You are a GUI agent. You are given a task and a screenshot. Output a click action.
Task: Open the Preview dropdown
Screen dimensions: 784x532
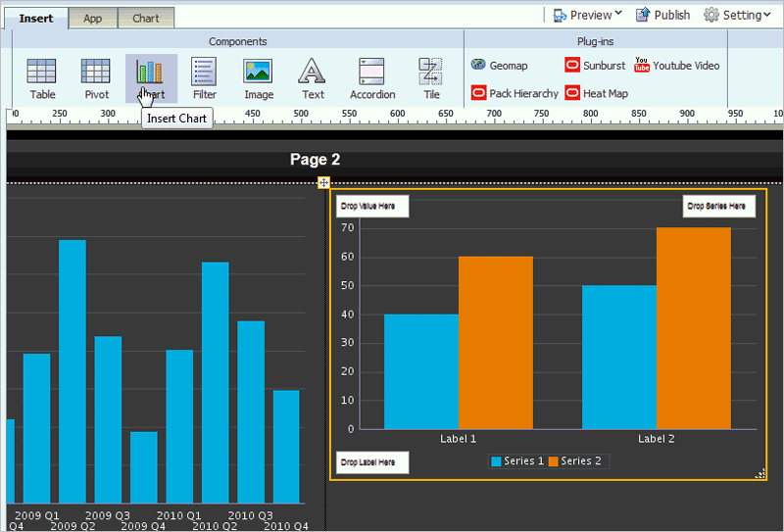587,15
